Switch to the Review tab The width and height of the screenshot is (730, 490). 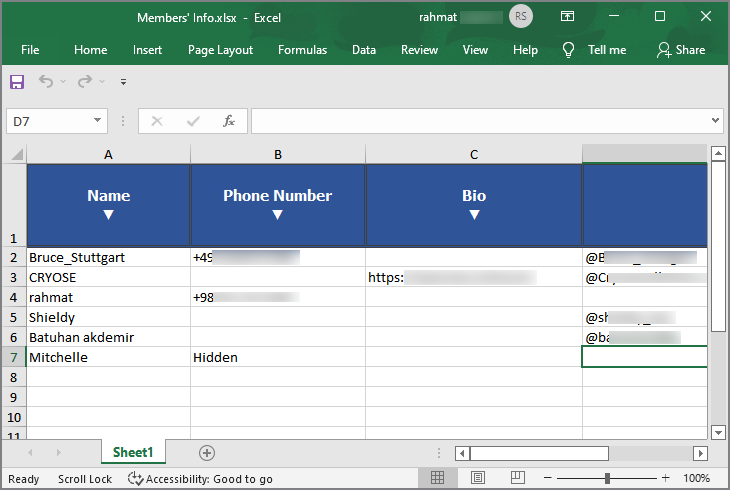click(419, 50)
